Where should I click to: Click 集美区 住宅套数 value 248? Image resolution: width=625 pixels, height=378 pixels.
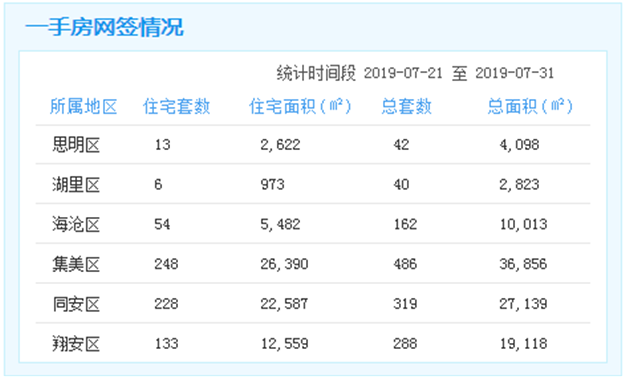166,264
